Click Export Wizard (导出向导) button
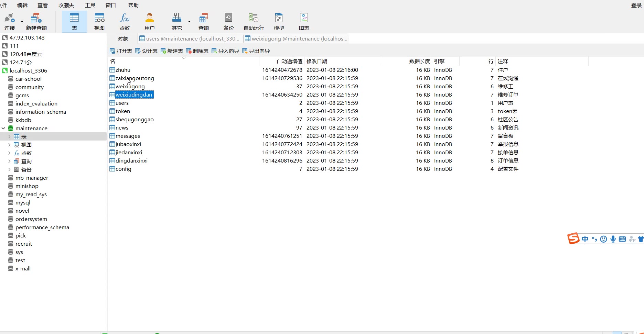644x334 pixels. pyautogui.click(x=256, y=51)
